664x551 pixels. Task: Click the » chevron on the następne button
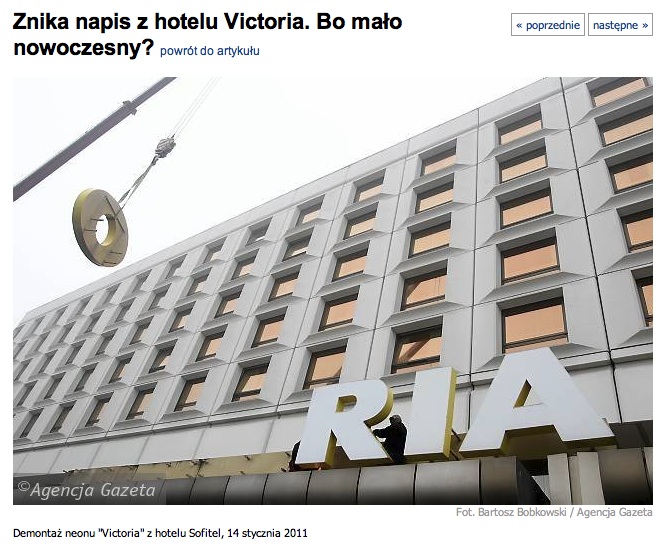[x=645, y=25]
